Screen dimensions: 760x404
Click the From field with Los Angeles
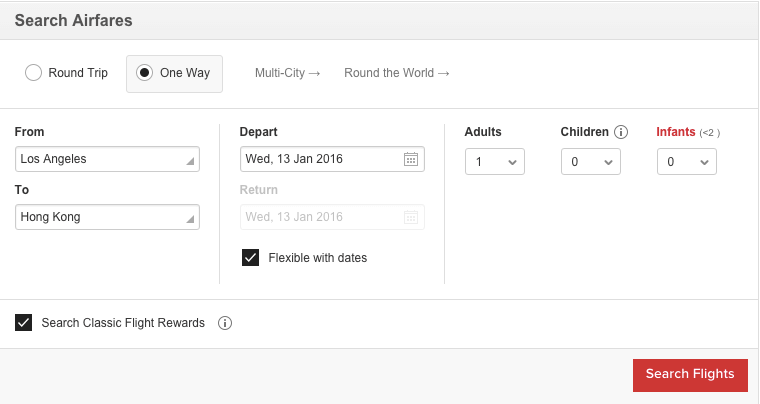107,159
